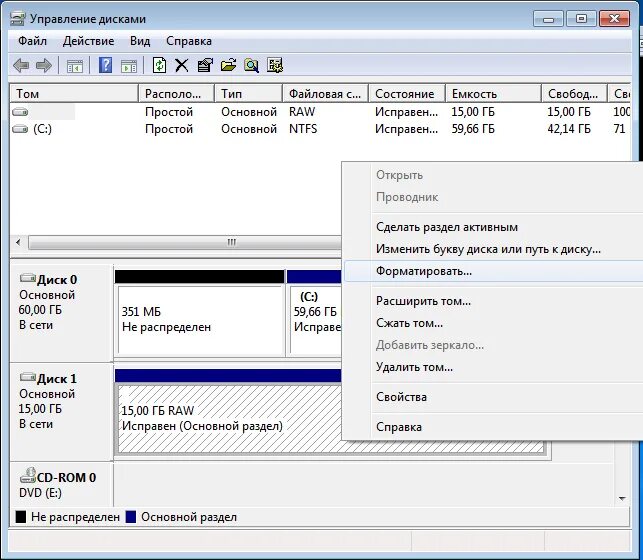Sort by the Емкость column header

(494, 93)
